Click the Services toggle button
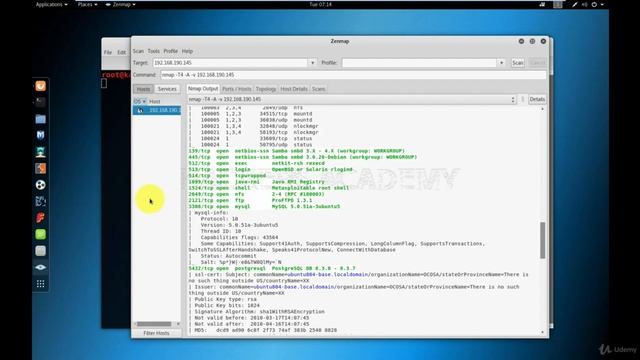Image resolution: width=640 pixels, height=360 pixels. point(167,89)
